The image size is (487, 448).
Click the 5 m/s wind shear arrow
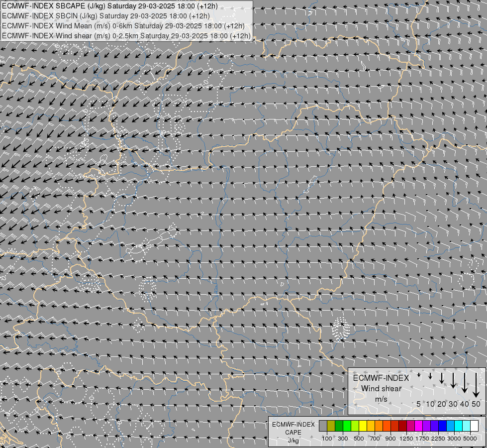(419, 375)
